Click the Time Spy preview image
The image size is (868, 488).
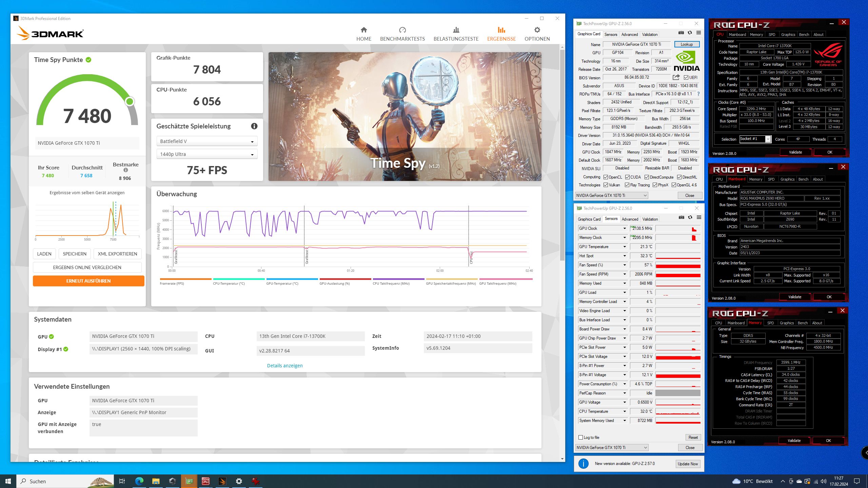405,116
